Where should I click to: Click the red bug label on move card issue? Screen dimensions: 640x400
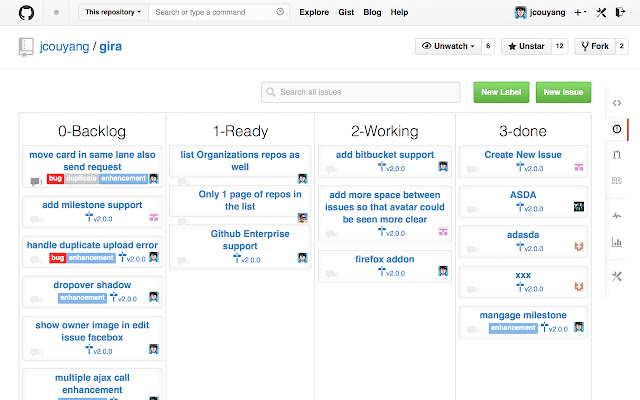coord(55,179)
